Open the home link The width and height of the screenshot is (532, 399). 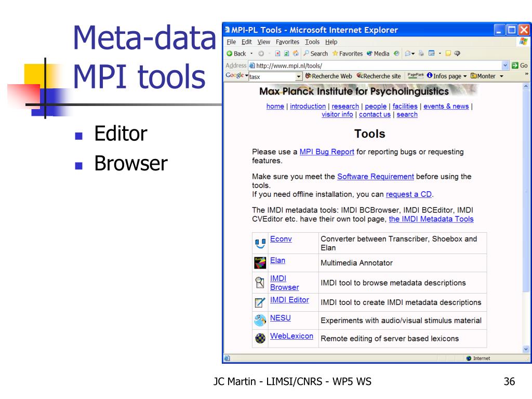pos(275,106)
